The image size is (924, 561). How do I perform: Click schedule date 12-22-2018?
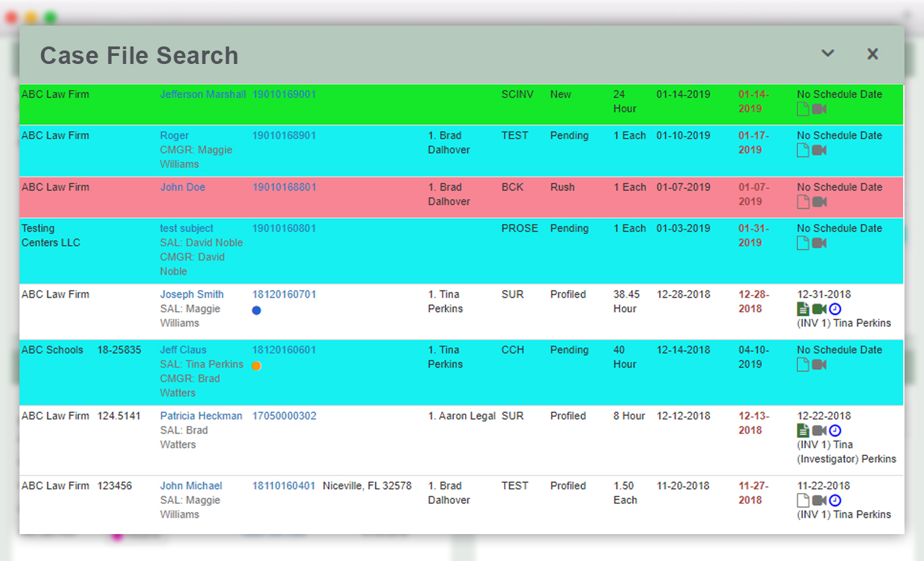(x=824, y=416)
